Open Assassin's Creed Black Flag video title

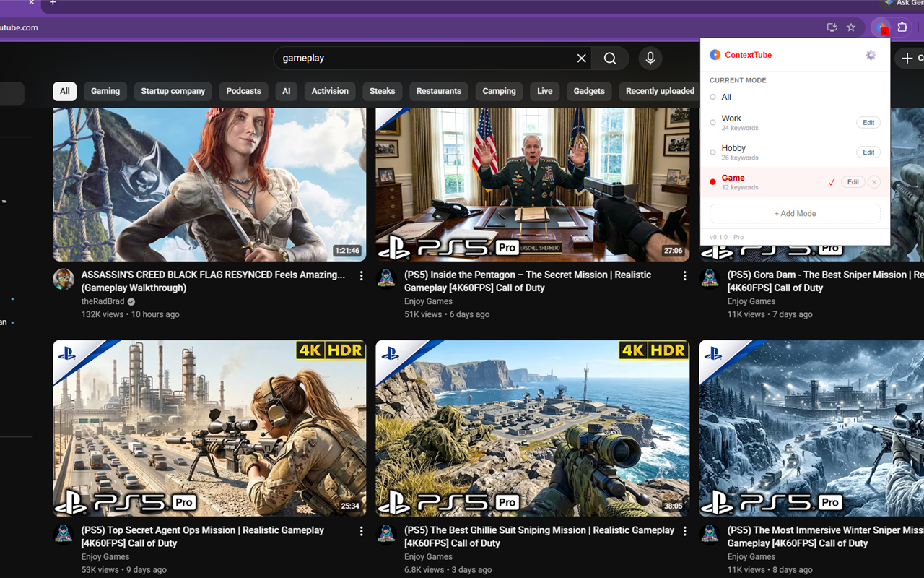(213, 281)
